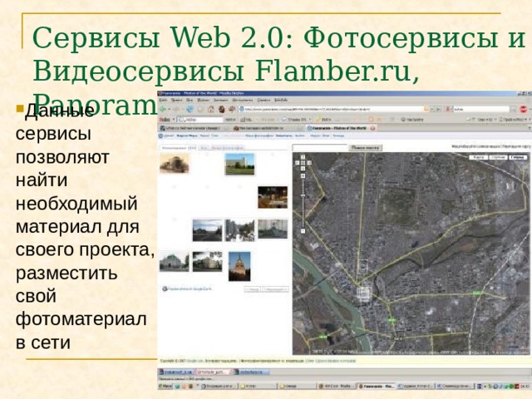Click the Stop loading icon in Firefox toolbar
532x399 pixels.
(x=200, y=109)
